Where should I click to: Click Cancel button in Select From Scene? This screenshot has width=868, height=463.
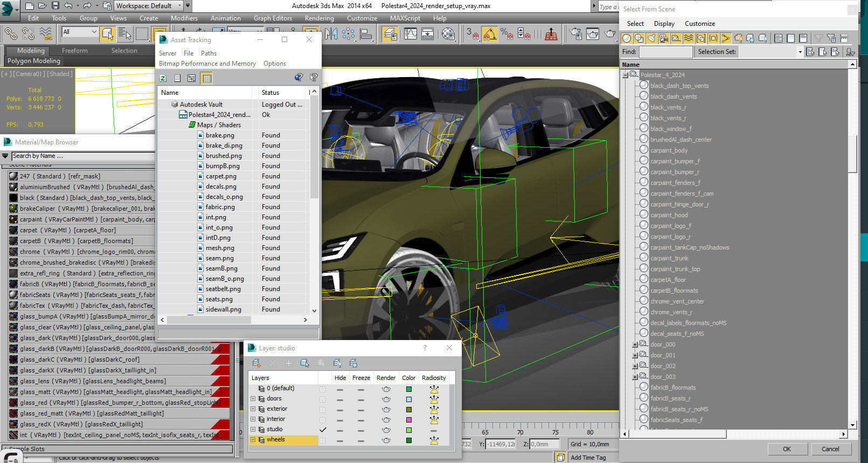(x=830, y=449)
